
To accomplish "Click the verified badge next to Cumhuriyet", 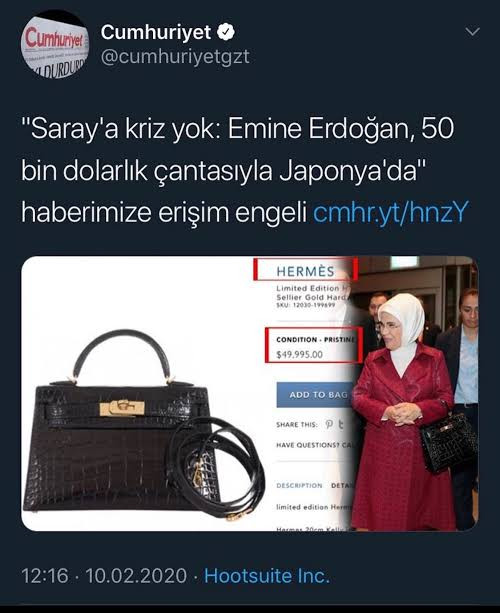I will click(226, 32).
